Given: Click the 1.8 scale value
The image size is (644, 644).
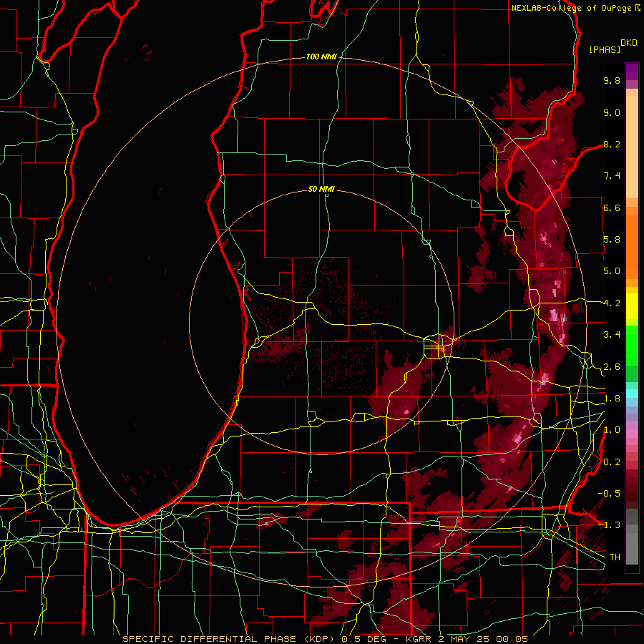Looking at the screenshot, I should (x=612, y=399).
